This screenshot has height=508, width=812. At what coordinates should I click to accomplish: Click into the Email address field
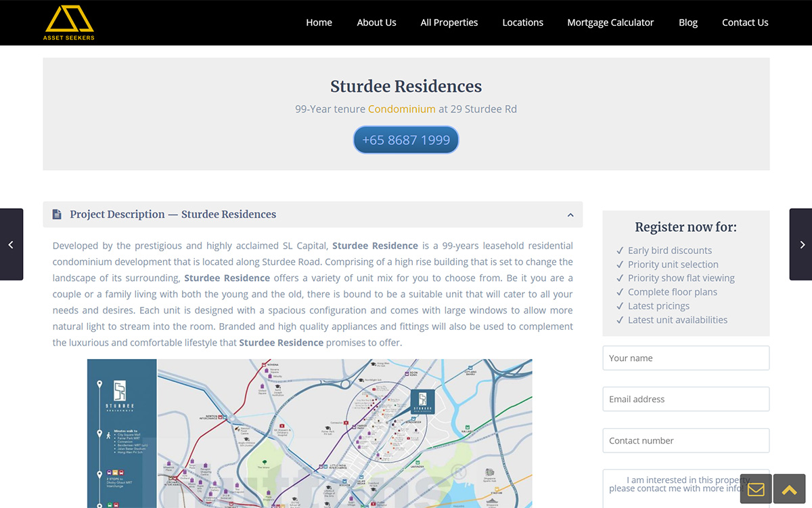pyautogui.click(x=685, y=399)
